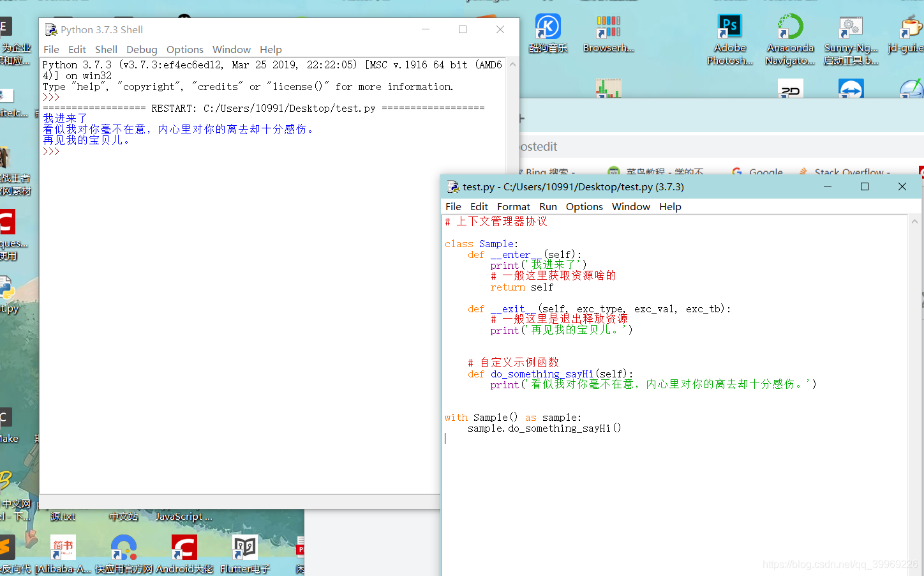Open the Android大佬 desktop shortcut
The image size is (924, 576).
tap(184, 548)
